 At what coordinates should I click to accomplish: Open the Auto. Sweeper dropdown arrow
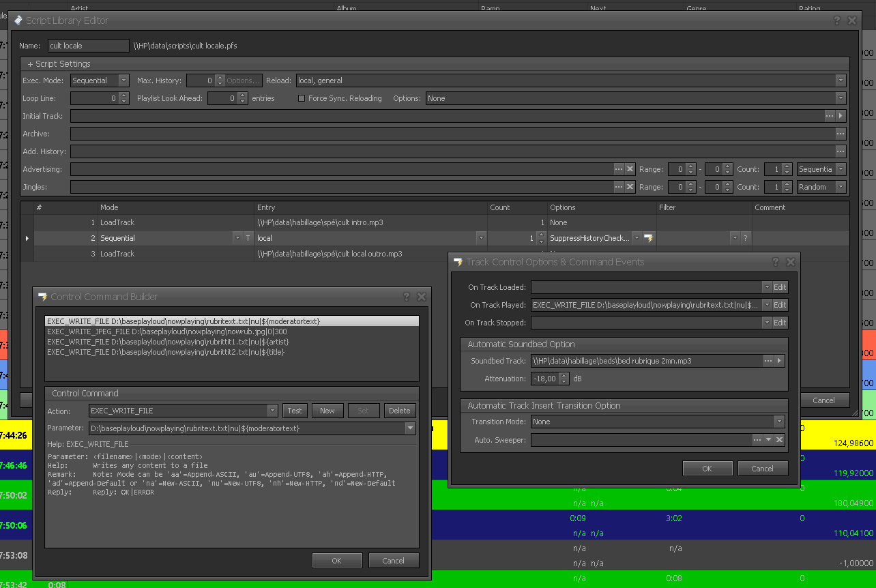(x=768, y=440)
